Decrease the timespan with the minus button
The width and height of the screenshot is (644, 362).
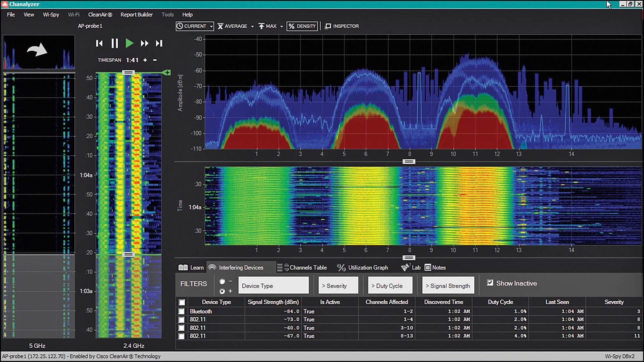point(155,60)
